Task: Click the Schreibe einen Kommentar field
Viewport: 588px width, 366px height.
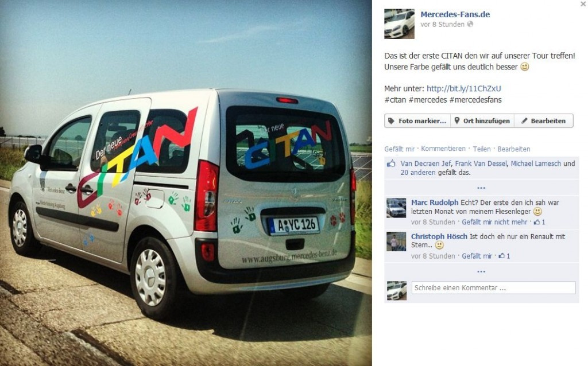Action: 493,288
